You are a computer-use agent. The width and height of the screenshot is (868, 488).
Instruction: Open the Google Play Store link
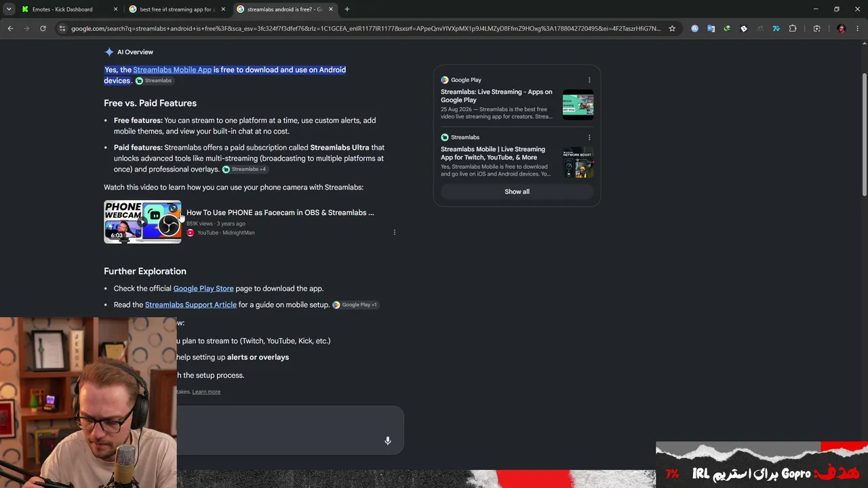coord(203,289)
